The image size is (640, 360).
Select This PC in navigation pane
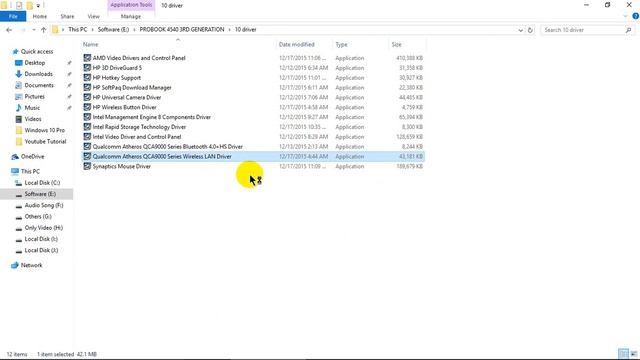[x=30, y=171]
